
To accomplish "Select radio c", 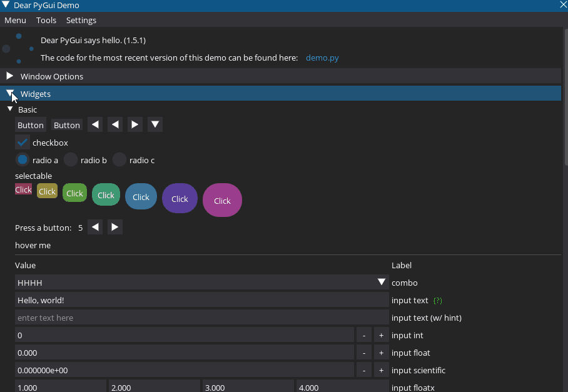I will click(119, 159).
